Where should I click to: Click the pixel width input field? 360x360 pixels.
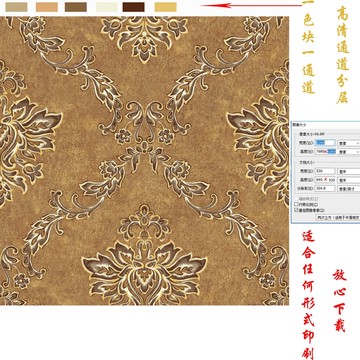(325, 143)
